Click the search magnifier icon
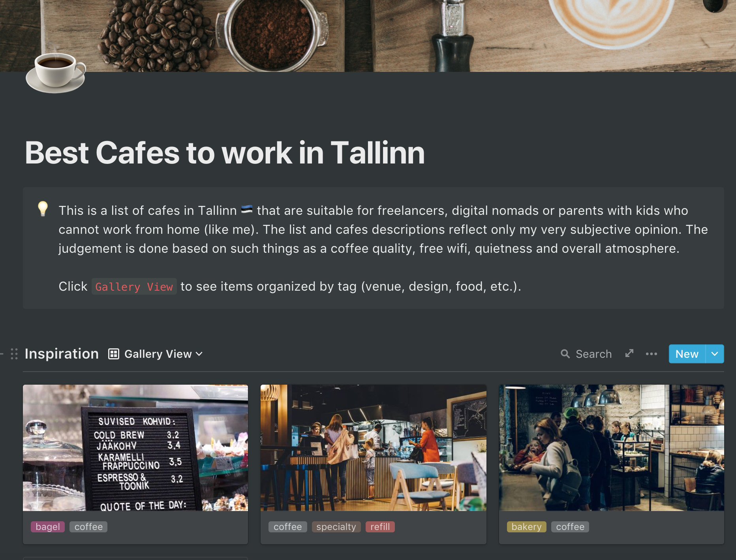736x560 pixels. click(x=565, y=354)
